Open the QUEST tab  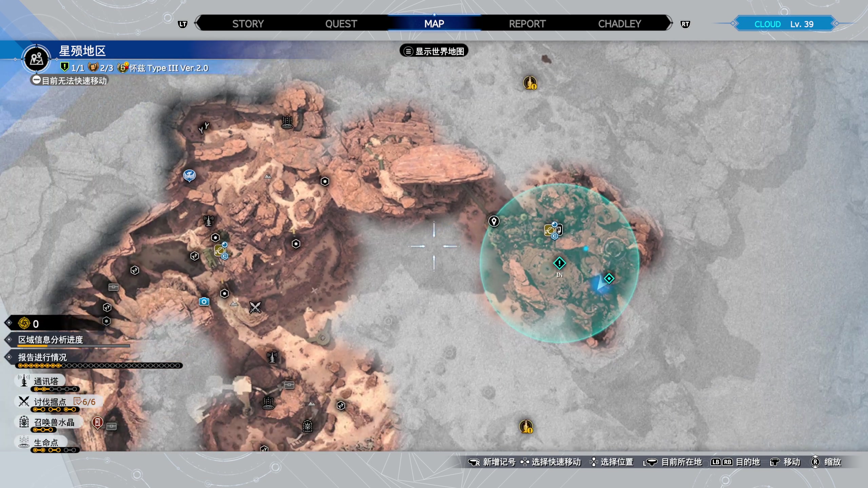(341, 24)
